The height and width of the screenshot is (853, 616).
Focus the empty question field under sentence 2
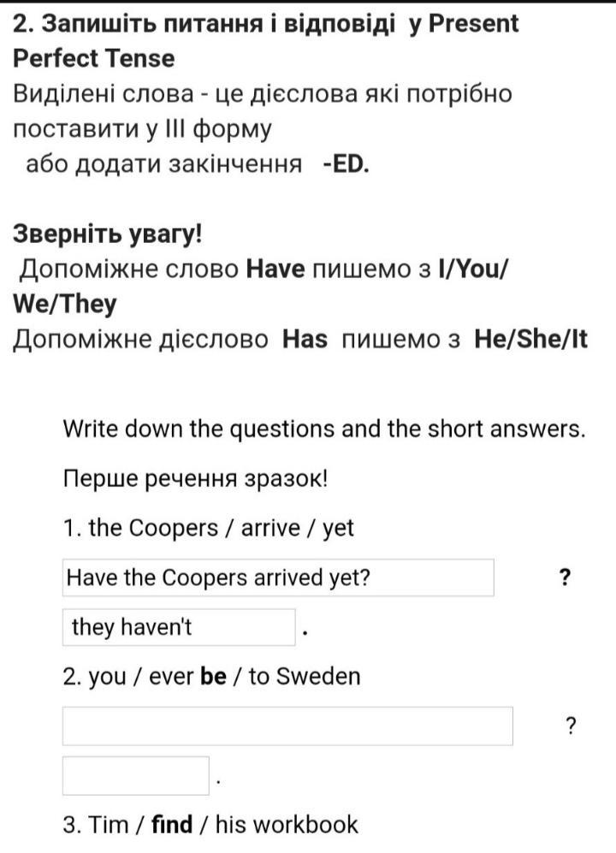[287, 726]
